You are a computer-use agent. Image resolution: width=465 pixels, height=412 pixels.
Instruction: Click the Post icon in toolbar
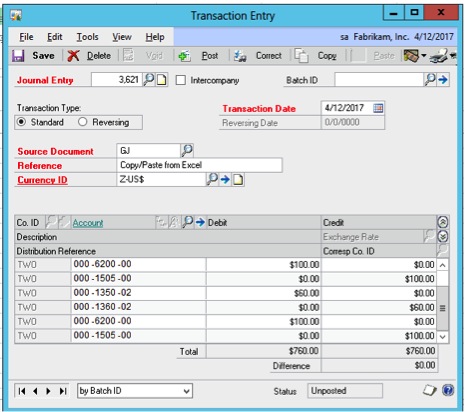184,56
